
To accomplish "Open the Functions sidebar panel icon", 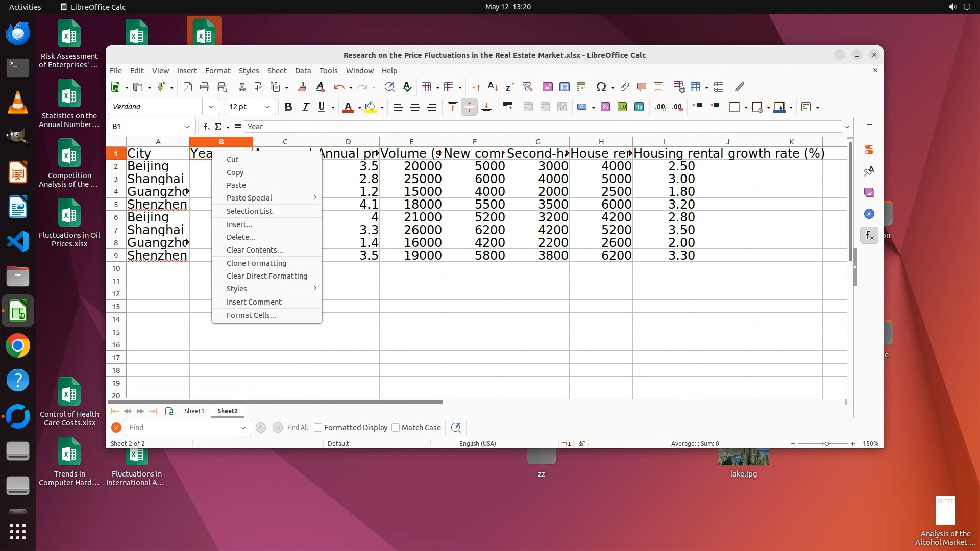I will click(x=869, y=235).
